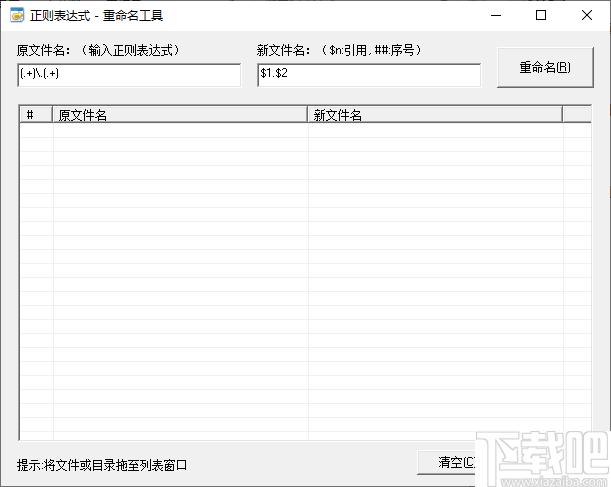
Task: Click the first empty row under the 新文件名 column
Action: coord(435,131)
